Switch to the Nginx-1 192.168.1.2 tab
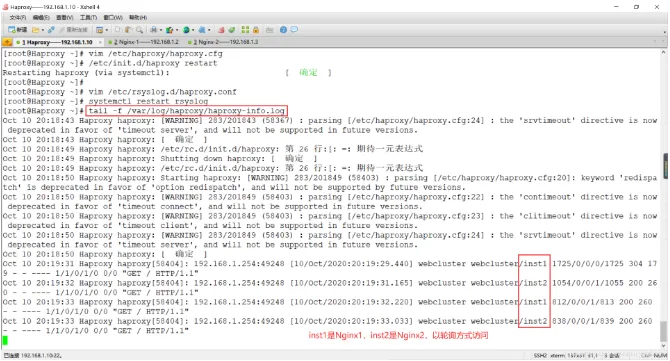670x361 pixels. pyautogui.click(x=144, y=42)
